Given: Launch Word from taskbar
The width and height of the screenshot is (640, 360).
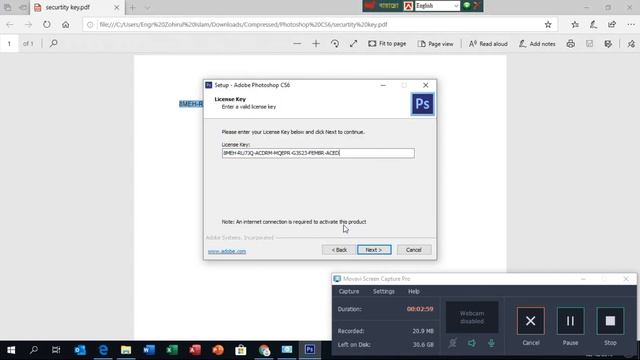Looking at the screenshot, I should [149, 350].
